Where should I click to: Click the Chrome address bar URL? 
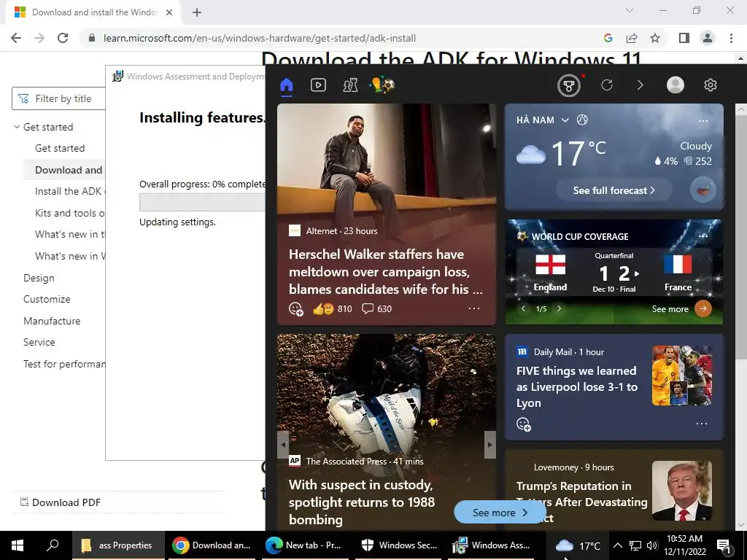[260, 38]
